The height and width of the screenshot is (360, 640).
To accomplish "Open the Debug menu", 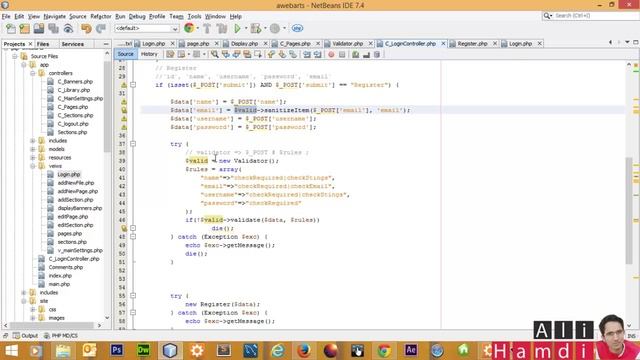I will point(137,16).
